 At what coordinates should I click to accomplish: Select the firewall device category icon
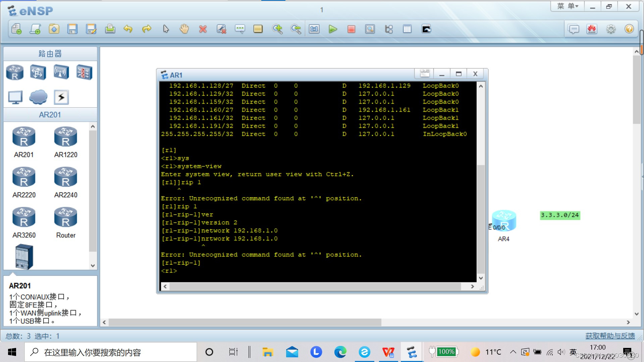point(84,72)
